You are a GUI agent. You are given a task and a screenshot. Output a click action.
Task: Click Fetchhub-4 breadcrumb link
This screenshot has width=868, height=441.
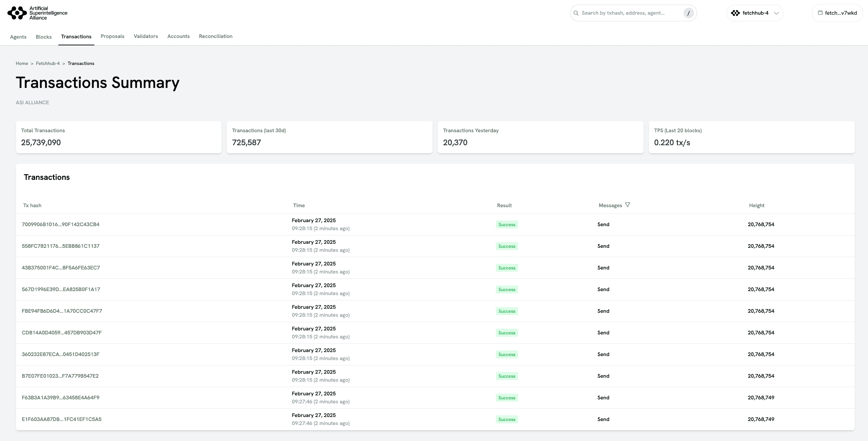(x=47, y=63)
